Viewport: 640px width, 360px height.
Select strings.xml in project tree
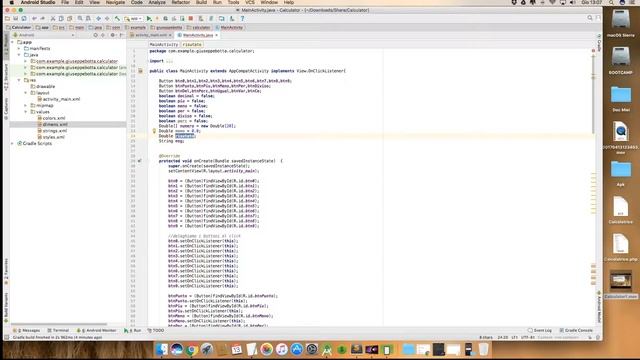tap(52, 131)
